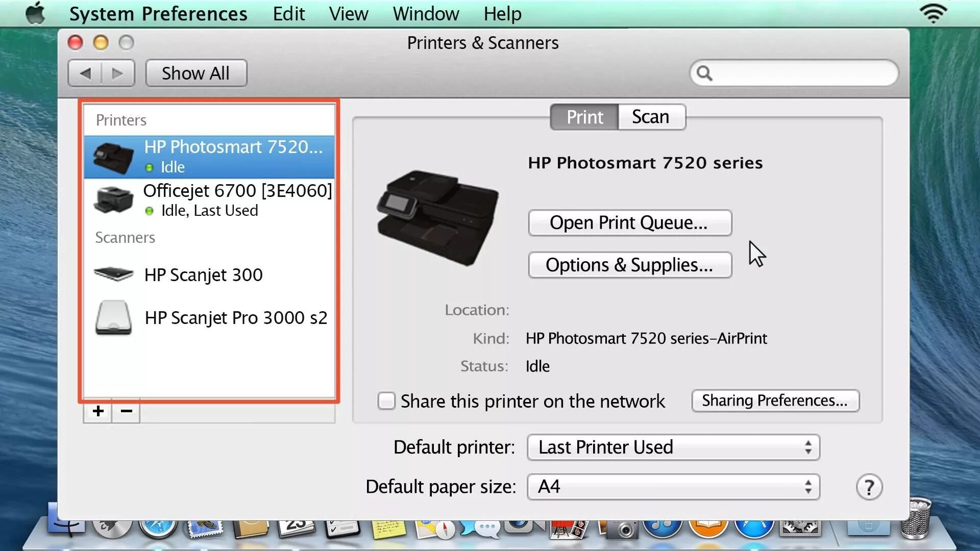980x551 pixels.
Task: Open the Default paper size dropdown
Action: tap(673, 487)
